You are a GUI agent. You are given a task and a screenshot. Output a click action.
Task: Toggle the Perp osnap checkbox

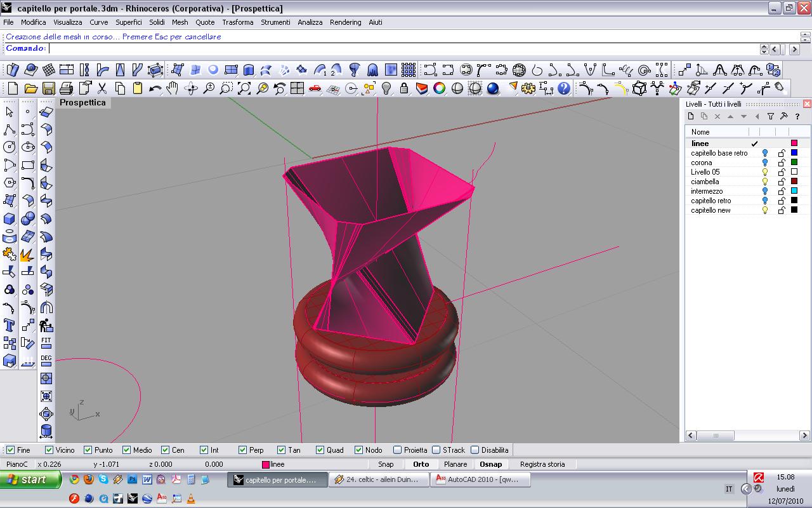point(243,450)
